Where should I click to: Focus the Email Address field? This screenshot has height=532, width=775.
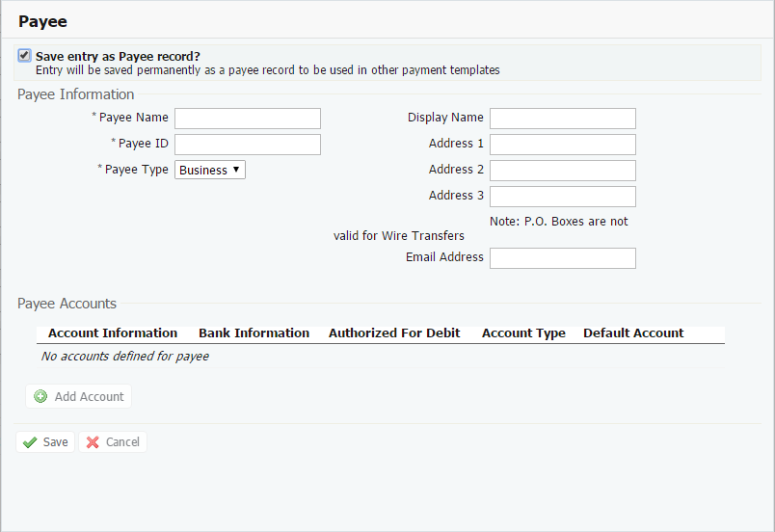coord(562,258)
